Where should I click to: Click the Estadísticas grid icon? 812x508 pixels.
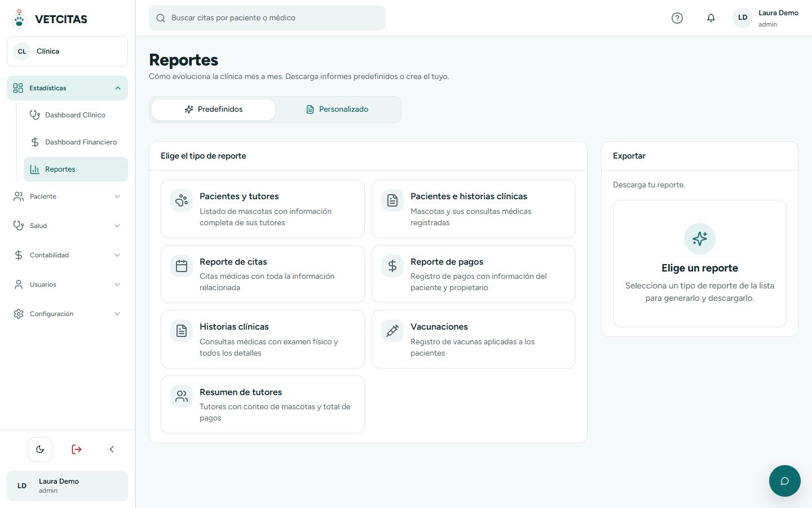point(18,88)
